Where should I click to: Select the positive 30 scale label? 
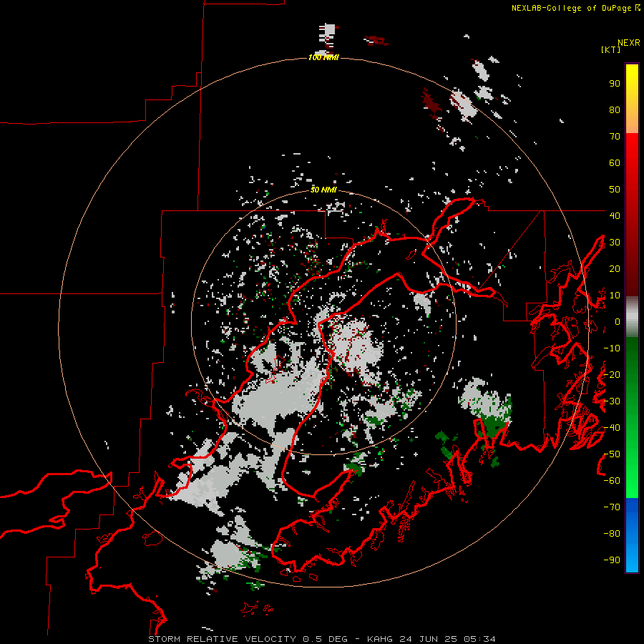tap(615, 243)
